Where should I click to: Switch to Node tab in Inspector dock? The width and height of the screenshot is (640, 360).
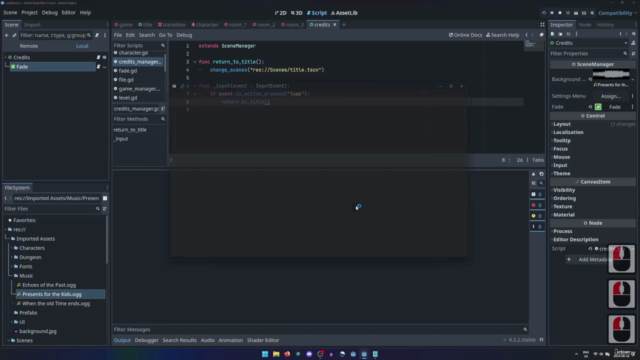pos(584,25)
